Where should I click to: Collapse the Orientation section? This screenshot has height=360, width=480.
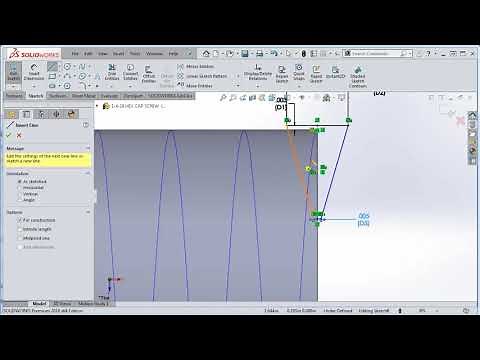click(x=88, y=174)
